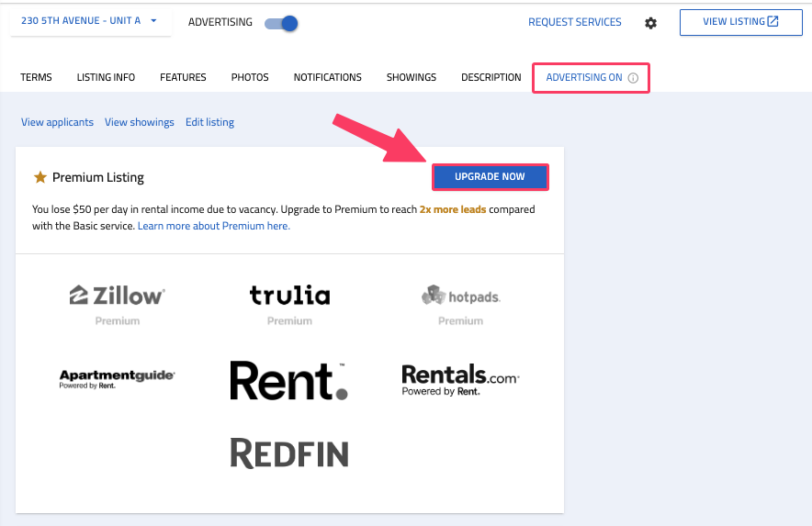
Task: Click the Redfin logo
Action: coord(289,453)
